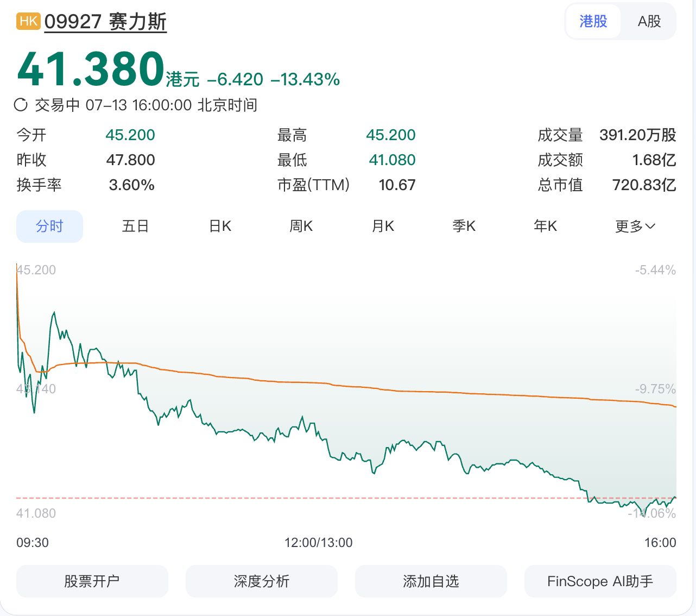Click the 总市值 value 720.83亿

point(644,185)
